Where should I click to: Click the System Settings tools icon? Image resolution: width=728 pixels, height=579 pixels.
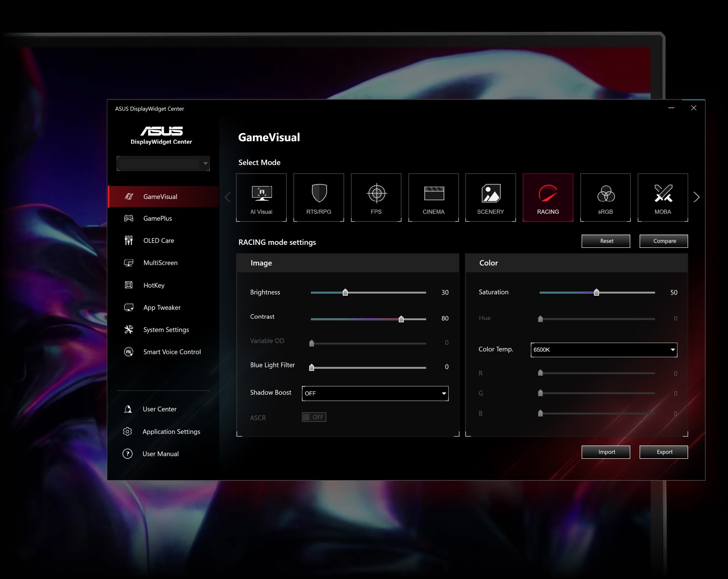coord(129,330)
